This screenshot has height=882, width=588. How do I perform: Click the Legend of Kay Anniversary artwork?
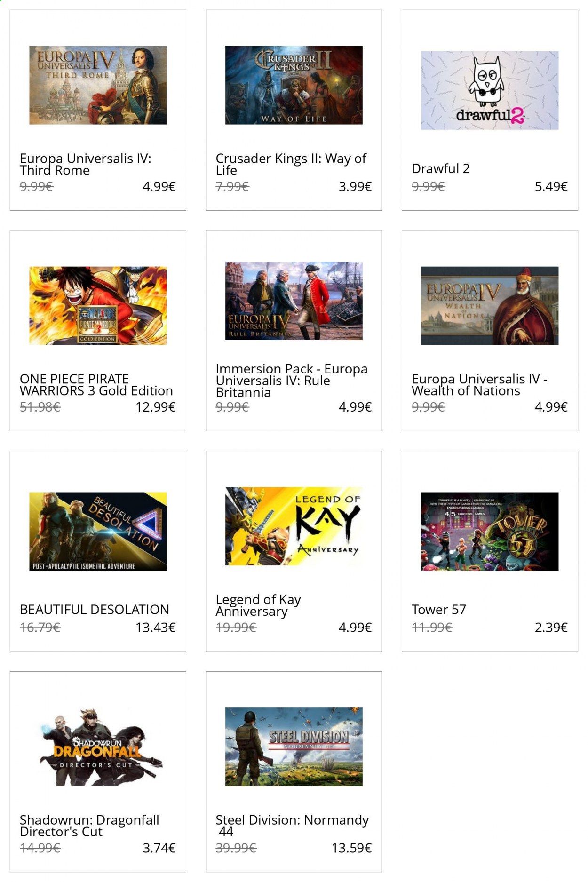coord(294,526)
